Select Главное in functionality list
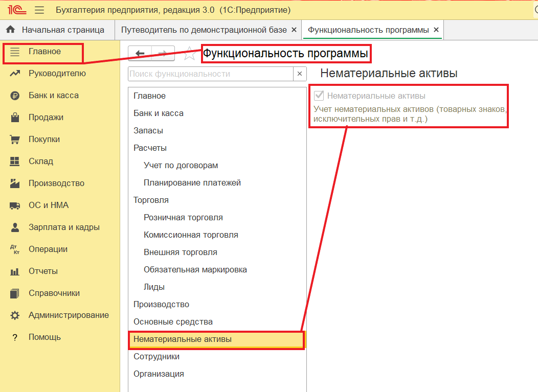Viewport: 538px width, 392px height. coord(217,96)
